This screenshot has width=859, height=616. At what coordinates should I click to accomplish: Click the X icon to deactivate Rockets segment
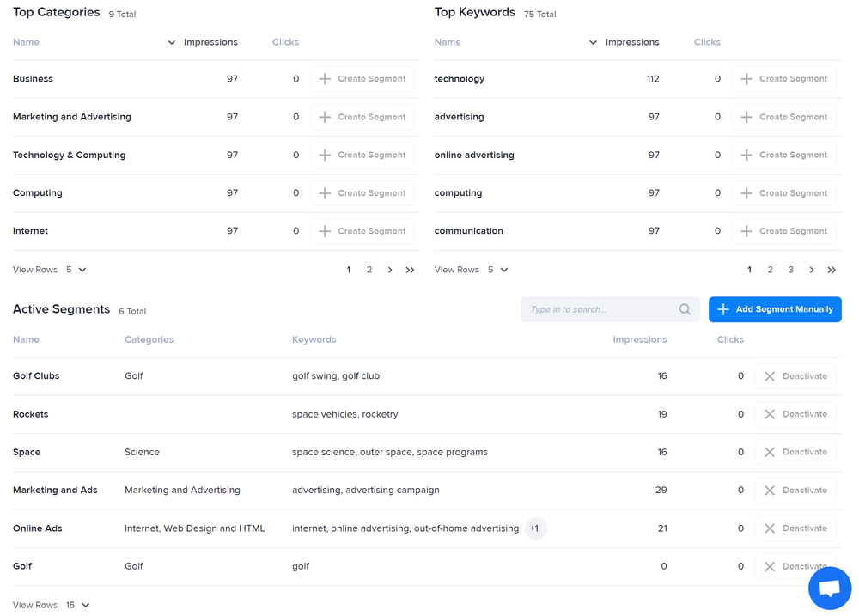point(770,414)
